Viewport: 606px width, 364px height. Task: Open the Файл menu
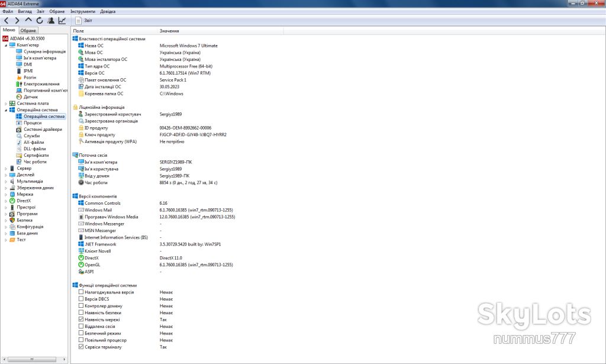8,12
